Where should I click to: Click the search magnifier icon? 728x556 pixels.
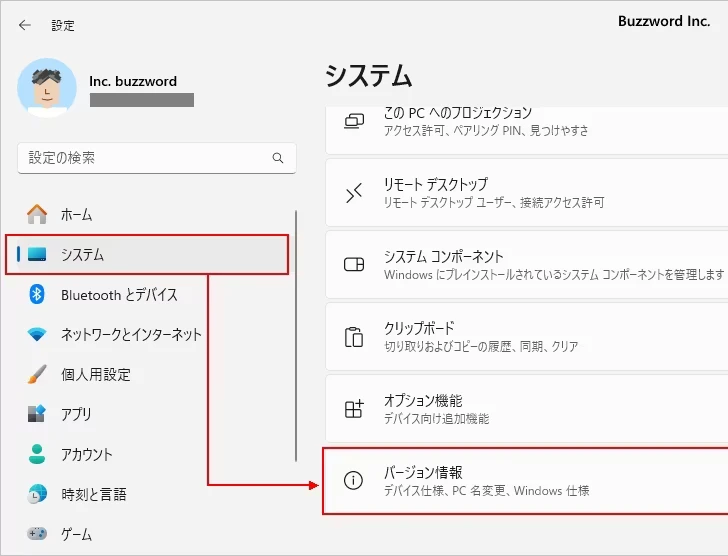(x=278, y=158)
